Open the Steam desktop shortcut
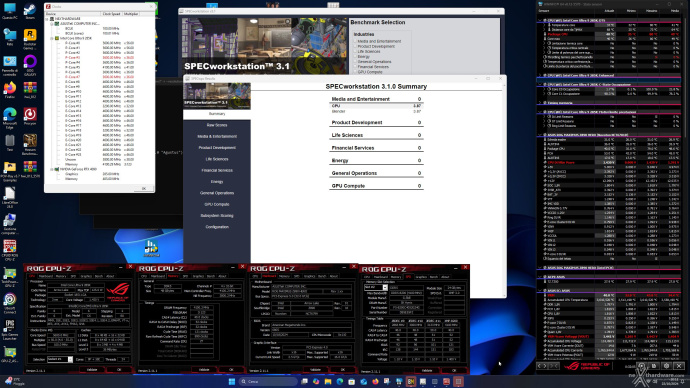690x388 pixels. point(30,11)
